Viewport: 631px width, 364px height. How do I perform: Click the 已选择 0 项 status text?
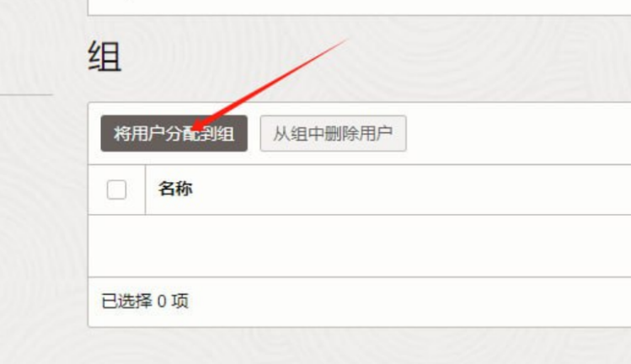tap(145, 301)
